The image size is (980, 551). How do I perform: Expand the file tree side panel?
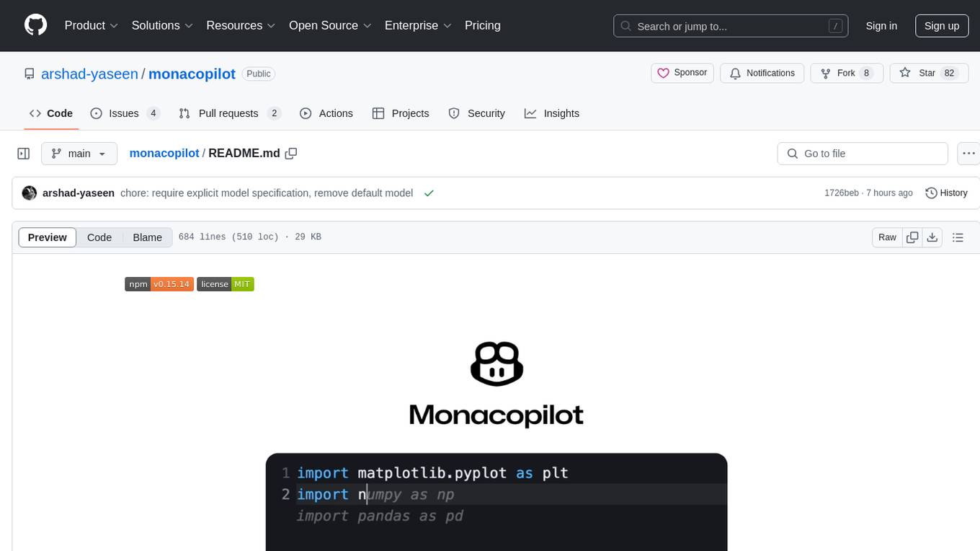pyautogui.click(x=24, y=154)
